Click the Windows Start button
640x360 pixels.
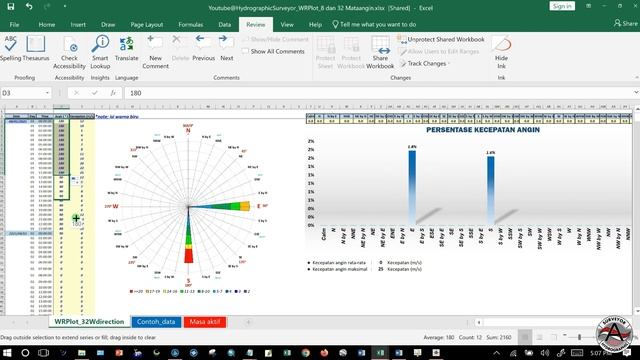click(7, 353)
